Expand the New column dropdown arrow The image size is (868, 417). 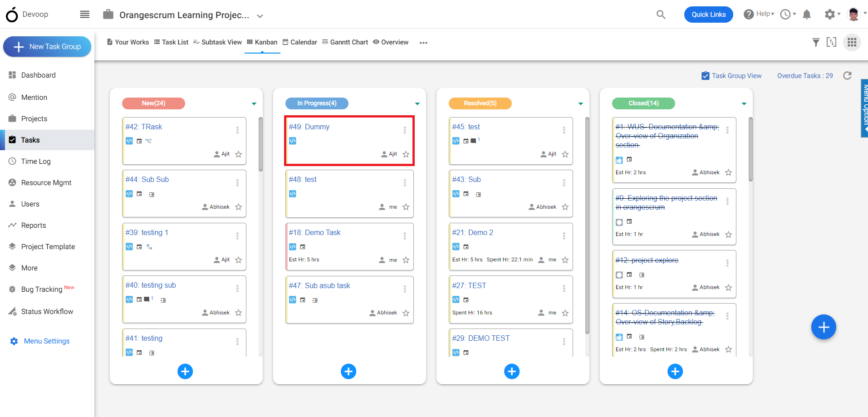pos(254,104)
